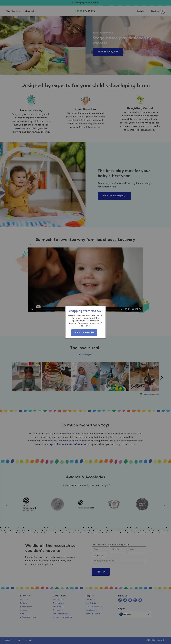
Task: Click the Pinterest icon in footer
Action: click(x=135, y=600)
